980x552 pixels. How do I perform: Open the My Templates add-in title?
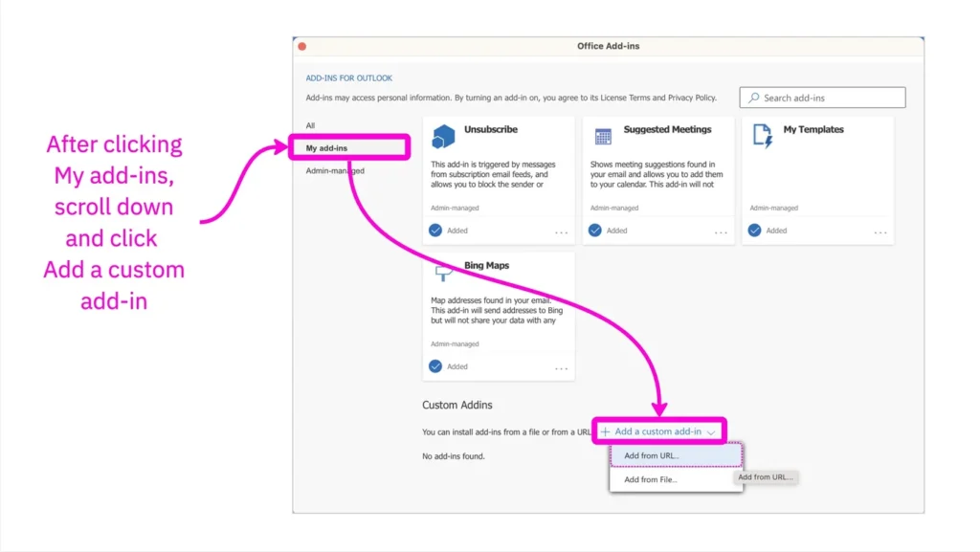point(813,129)
